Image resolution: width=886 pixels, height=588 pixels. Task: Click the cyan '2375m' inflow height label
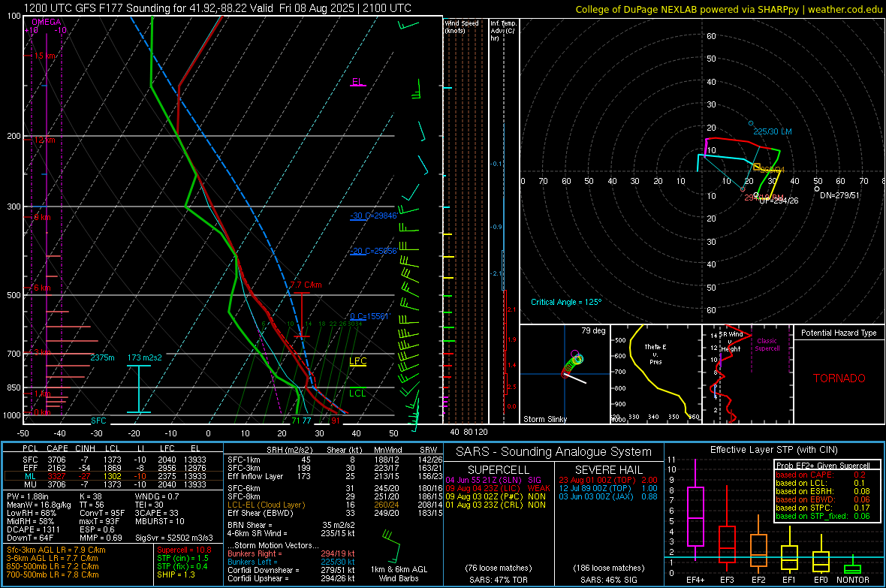pos(102,358)
